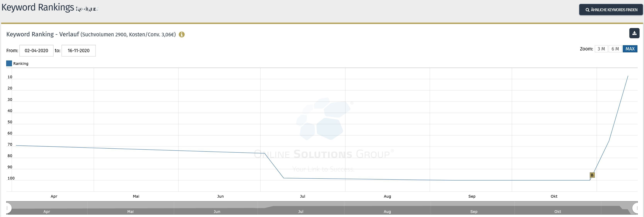Click the Keyword Ranking - Verlauf title

click(42, 34)
